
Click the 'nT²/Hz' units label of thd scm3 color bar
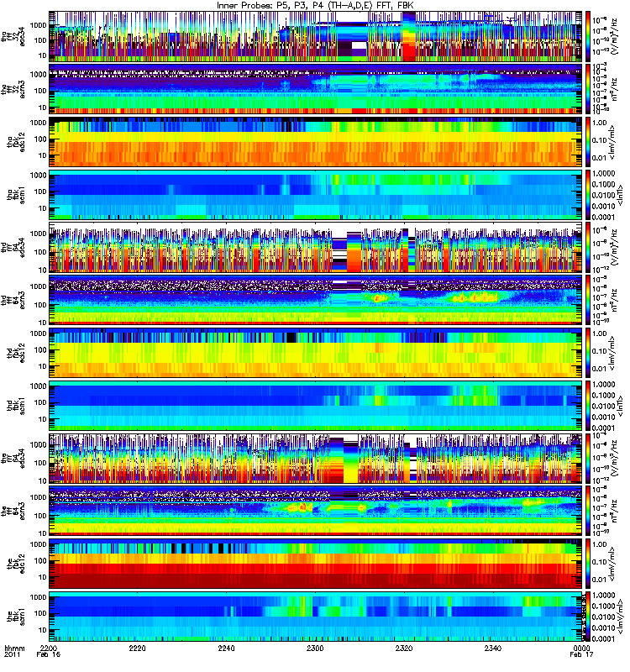[x=615, y=301]
